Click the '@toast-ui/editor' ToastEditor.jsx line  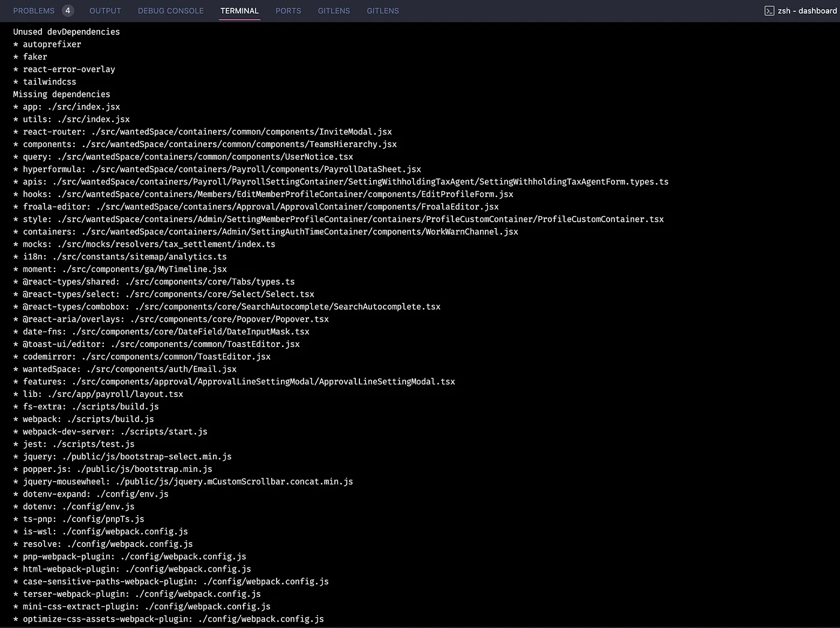coord(157,345)
